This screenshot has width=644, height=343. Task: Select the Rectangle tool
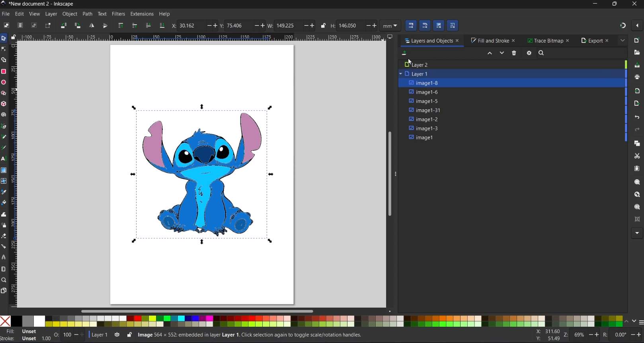(4, 72)
